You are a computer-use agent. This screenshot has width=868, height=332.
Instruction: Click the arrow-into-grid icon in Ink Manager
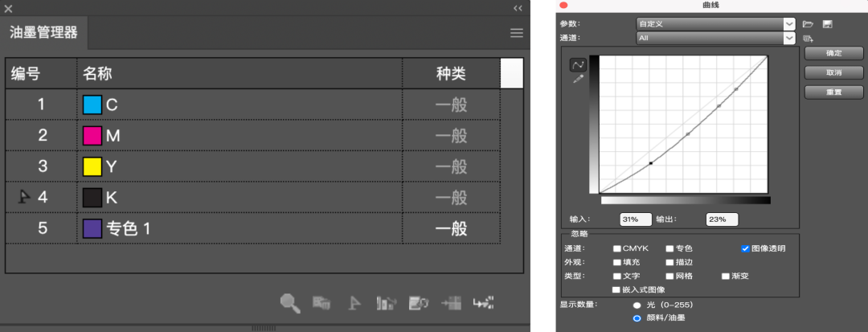[x=451, y=303]
